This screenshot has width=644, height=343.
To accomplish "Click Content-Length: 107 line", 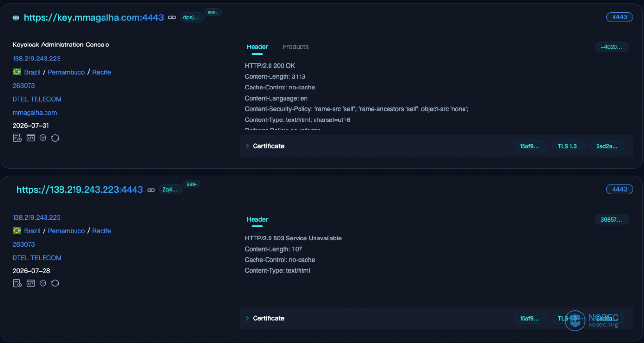I will (x=273, y=249).
